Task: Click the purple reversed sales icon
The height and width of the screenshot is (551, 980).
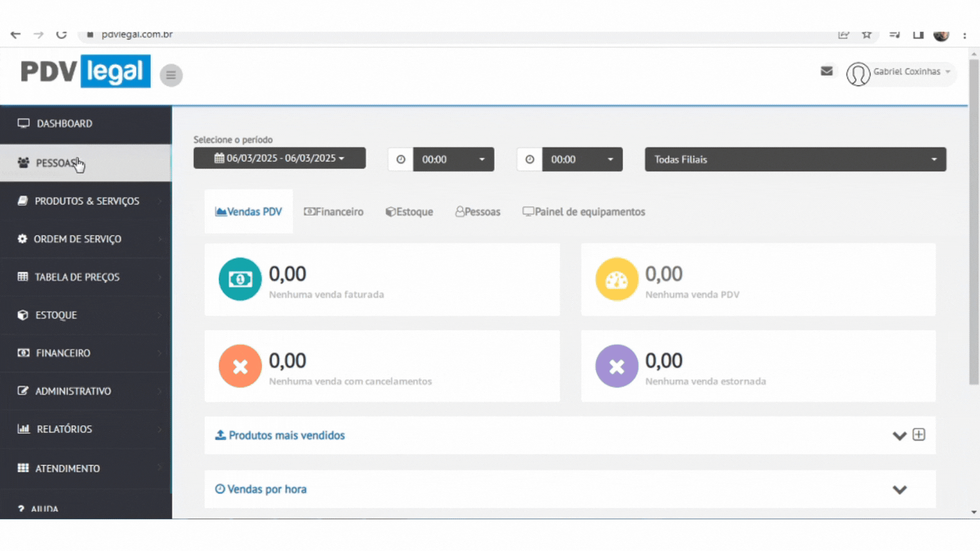Action: (617, 366)
